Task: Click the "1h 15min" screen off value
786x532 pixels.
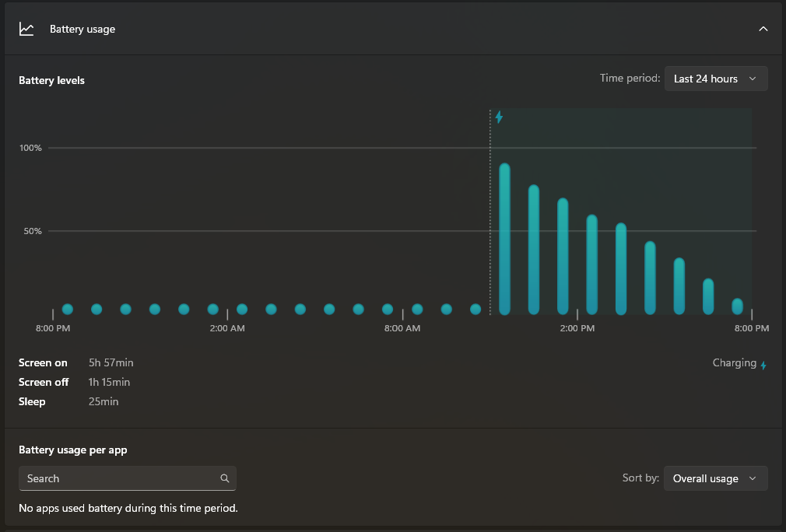Action: pos(109,382)
